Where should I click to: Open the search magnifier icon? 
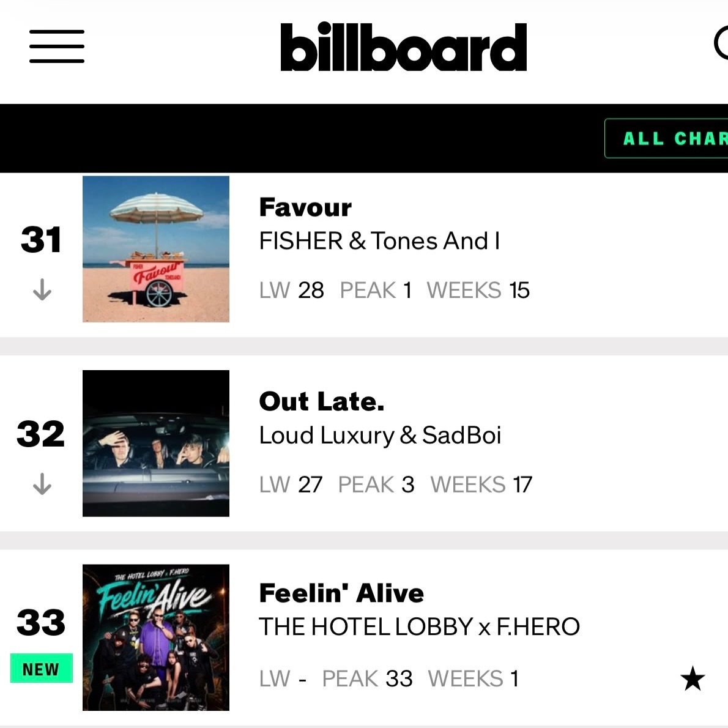click(721, 43)
